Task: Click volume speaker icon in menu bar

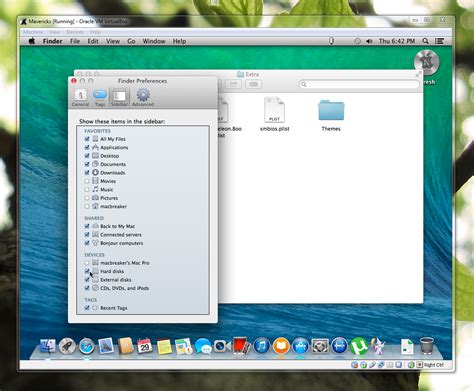Action: (369, 41)
